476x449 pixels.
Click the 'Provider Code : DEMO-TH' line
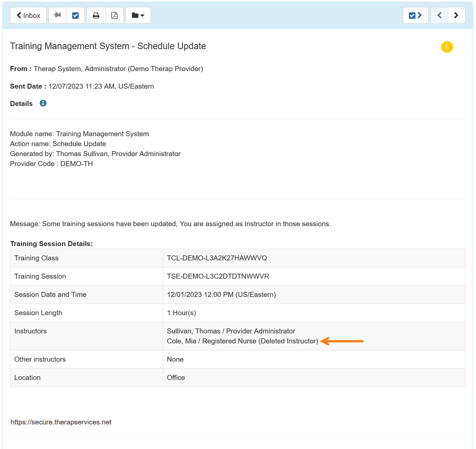pos(51,164)
